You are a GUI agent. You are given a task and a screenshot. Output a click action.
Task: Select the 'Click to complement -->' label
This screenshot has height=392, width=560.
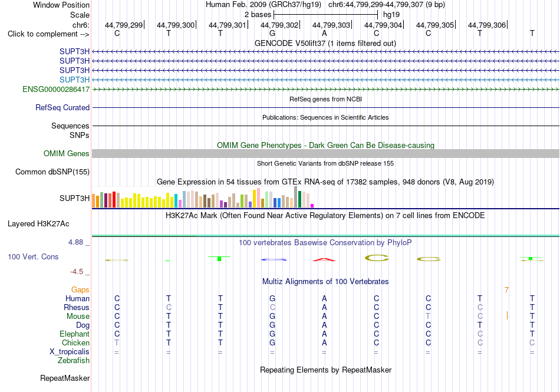pyautogui.click(x=48, y=34)
